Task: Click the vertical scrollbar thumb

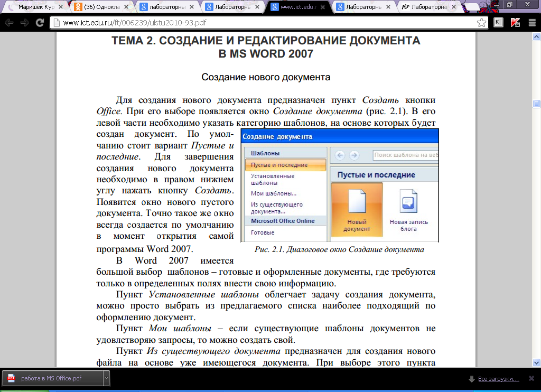Action: tap(537, 104)
